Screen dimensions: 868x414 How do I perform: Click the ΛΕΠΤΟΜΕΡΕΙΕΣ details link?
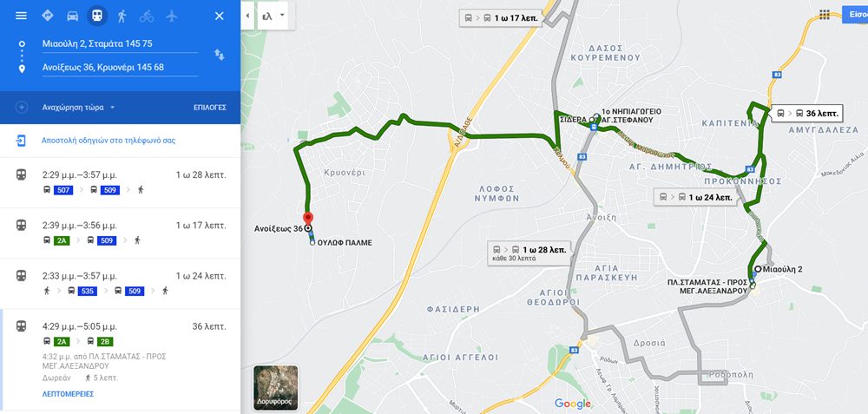pyautogui.click(x=68, y=394)
